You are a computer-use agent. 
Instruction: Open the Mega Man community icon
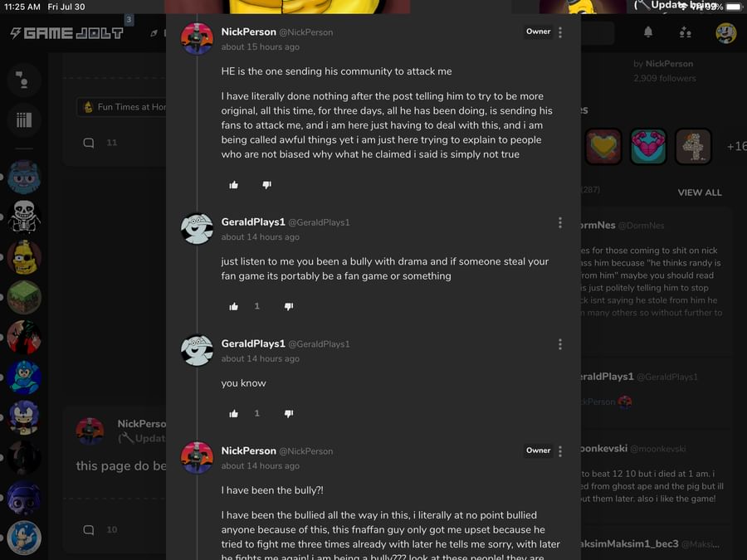[24, 377]
